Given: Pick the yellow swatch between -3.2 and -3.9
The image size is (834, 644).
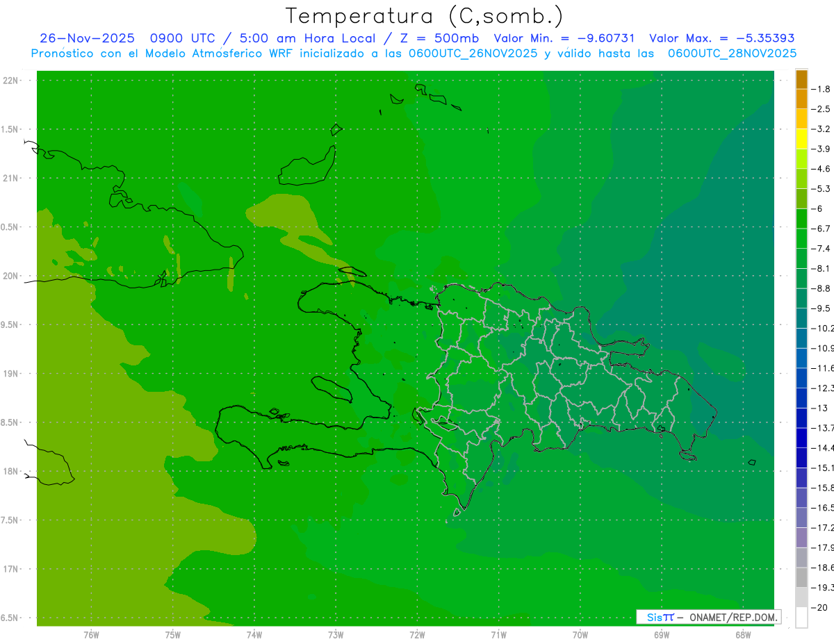Looking at the screenshot, I should click(x=801, y=139).
